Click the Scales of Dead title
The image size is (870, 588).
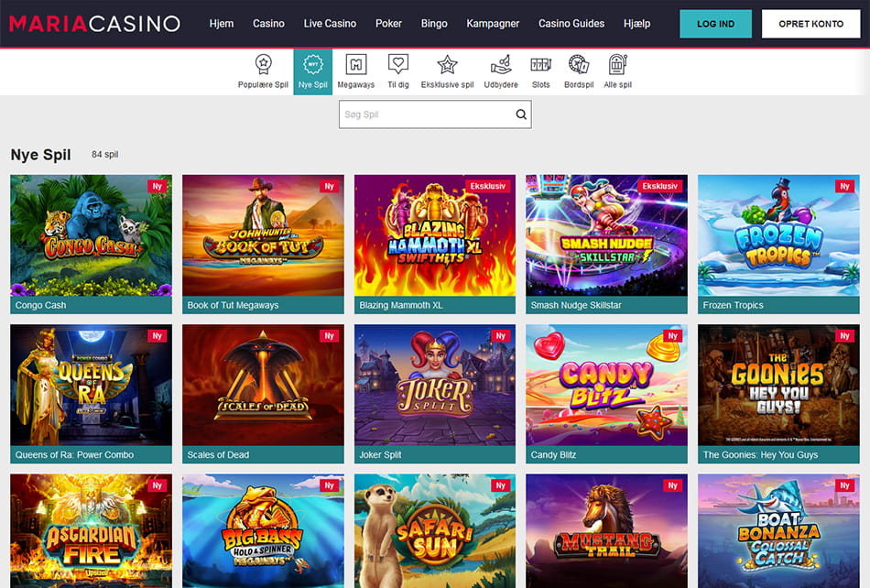218,455
